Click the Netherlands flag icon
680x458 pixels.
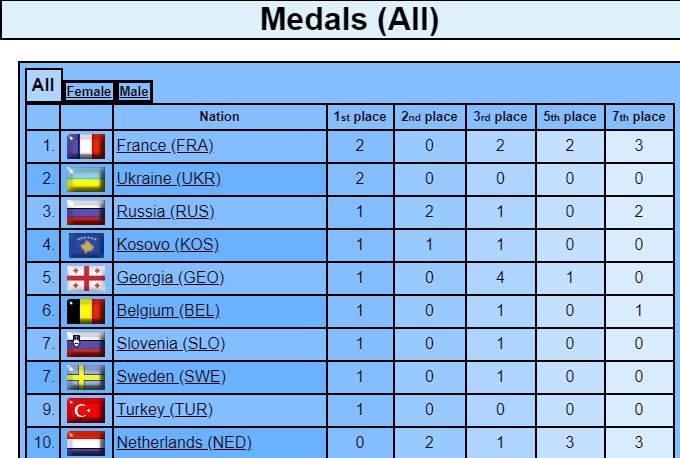pos(86,443)
